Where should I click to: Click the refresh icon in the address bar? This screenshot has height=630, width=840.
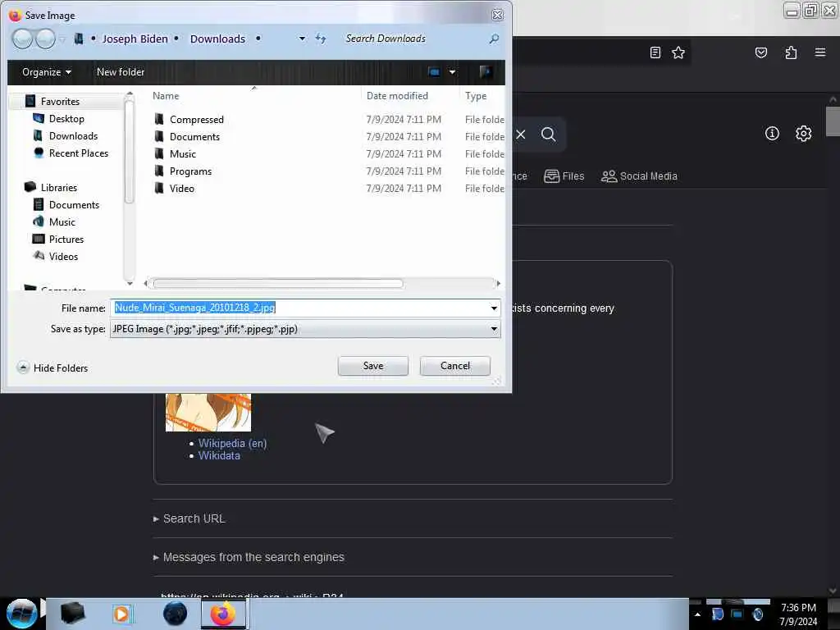pos(321,39)
